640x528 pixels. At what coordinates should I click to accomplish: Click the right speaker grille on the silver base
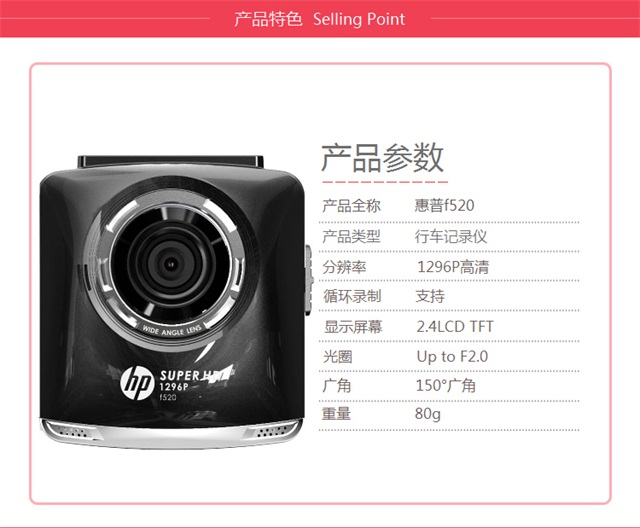tap(272, 430)
